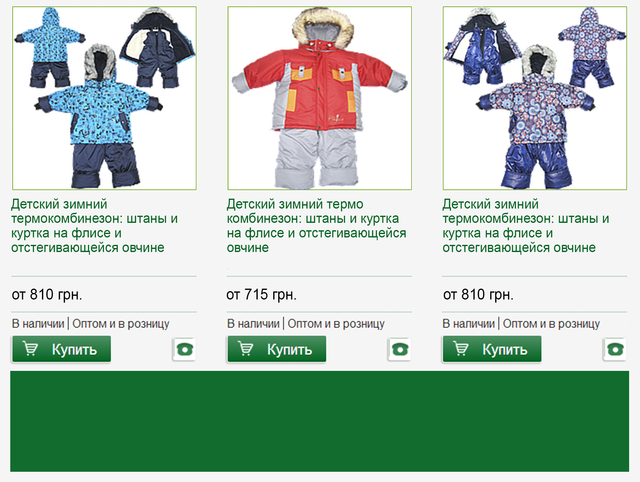Buy the purple patterned snowsuit
This screenshot has width=640, height=482.
(492, 349)
